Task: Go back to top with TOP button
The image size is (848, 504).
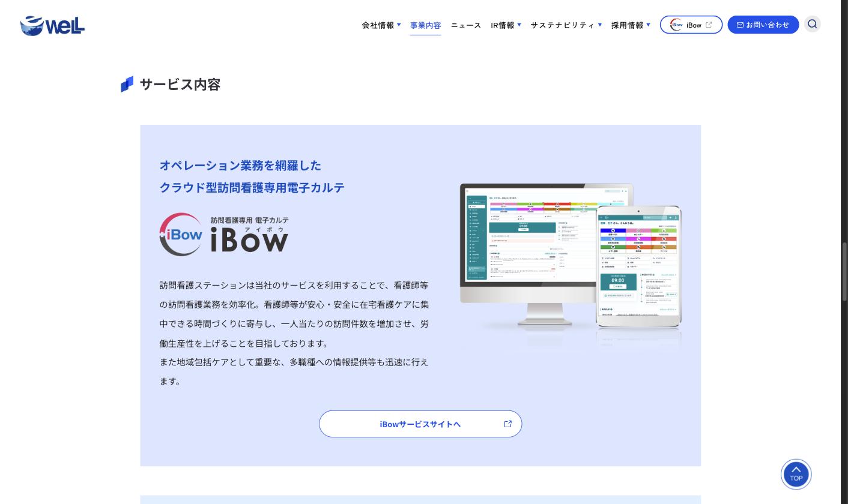Action: [796, 474]
